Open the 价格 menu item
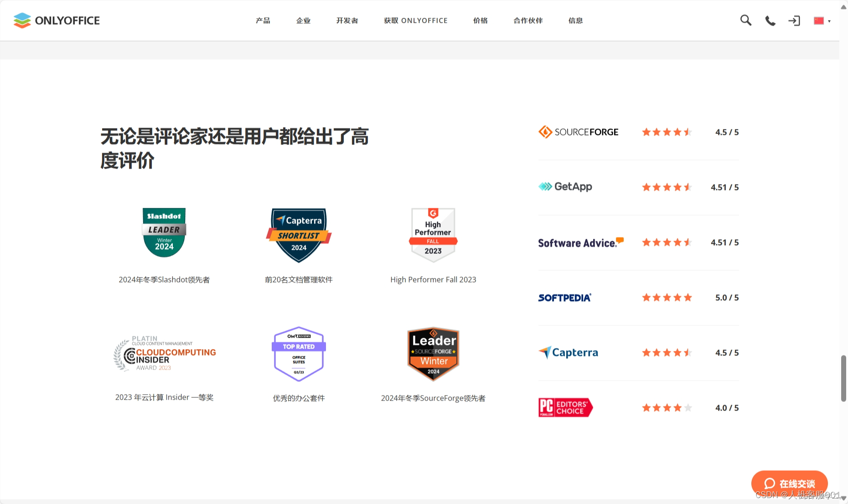848x504 pixels. click(481, 21)
